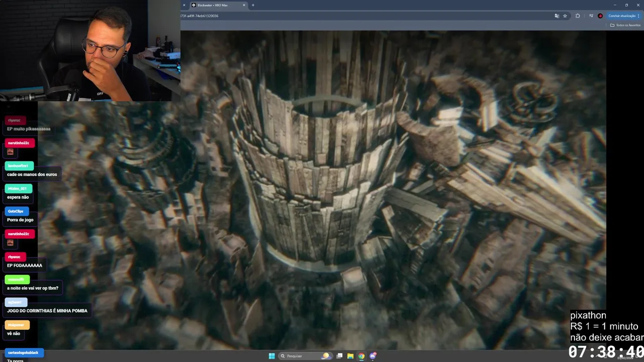Screen dimensions: 644x362
Task: Click chat message 'vê não'
Action: click(x=14, y=333)
